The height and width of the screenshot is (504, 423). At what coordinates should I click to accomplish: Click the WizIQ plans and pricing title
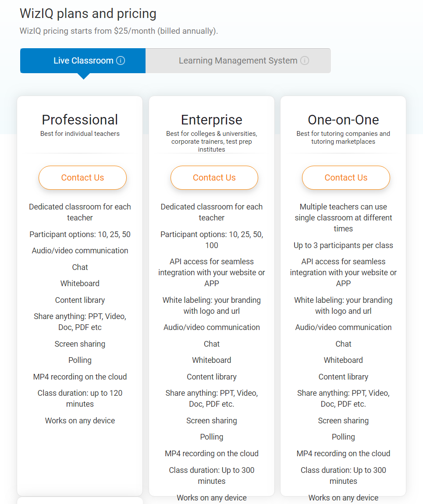tap(88, 14)
